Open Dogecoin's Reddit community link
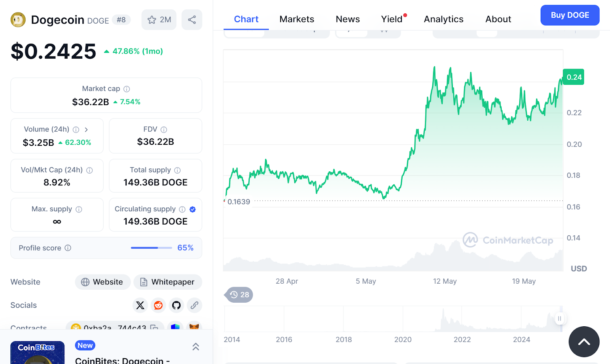 [x=158, y=305]
